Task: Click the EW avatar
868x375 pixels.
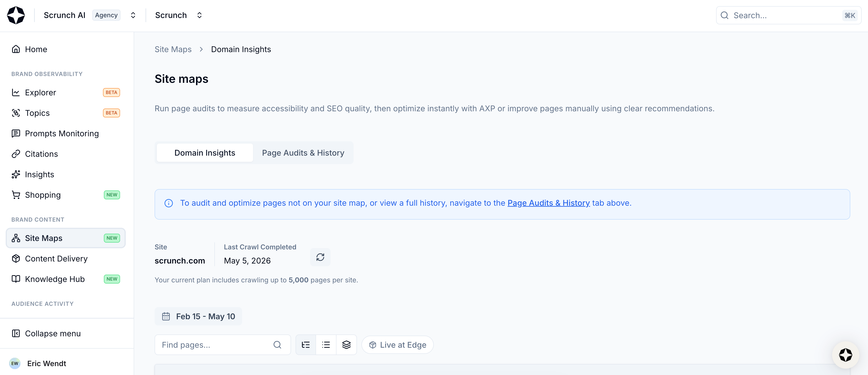Action: coord(15,364)
